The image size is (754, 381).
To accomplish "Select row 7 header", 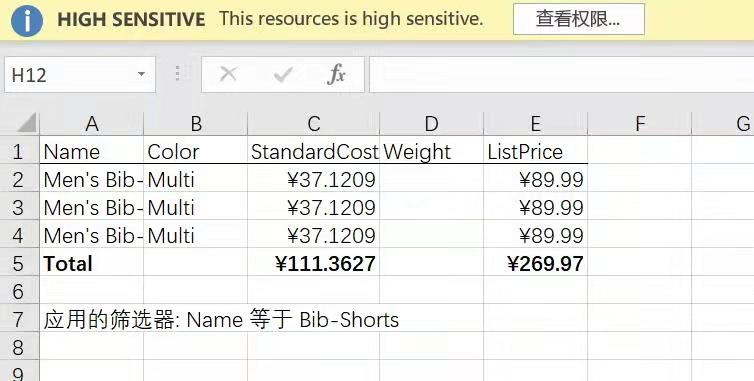I will [19, 319].
